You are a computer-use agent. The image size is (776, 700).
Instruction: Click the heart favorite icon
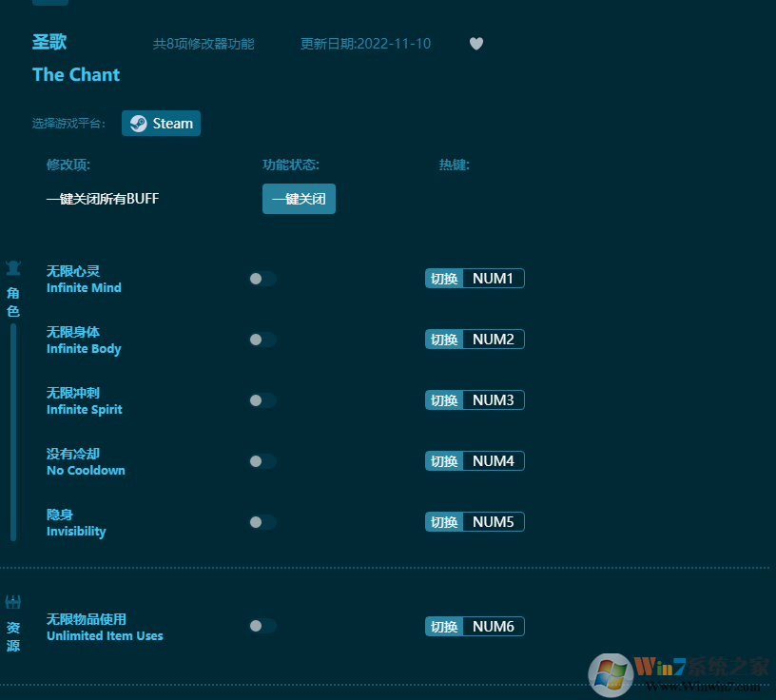click(476, 44)
